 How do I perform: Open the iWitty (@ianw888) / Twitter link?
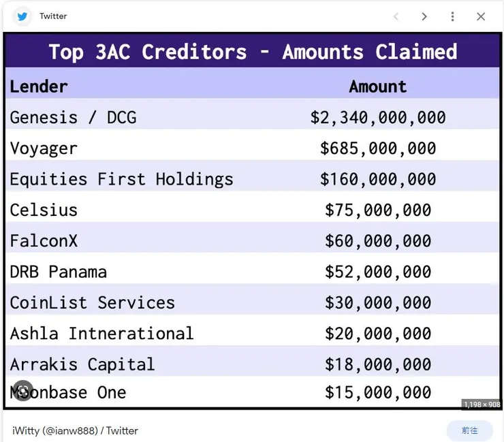pos(75,430)
